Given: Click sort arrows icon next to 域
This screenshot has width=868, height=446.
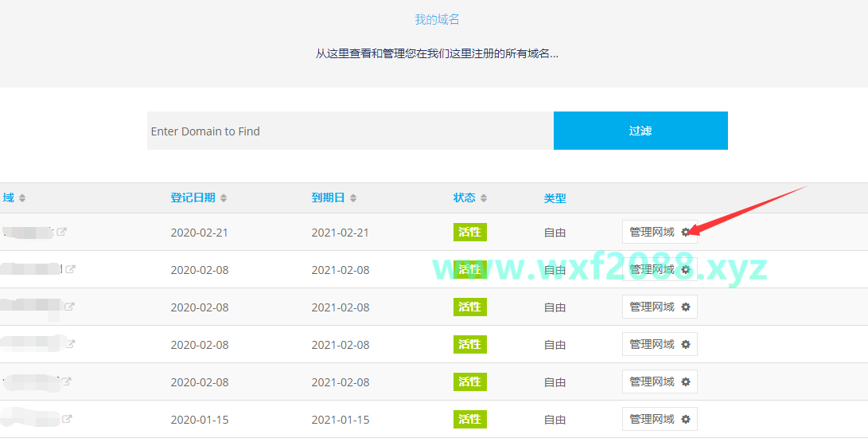Looking at the screenshot, I should (x=22, y=198).
